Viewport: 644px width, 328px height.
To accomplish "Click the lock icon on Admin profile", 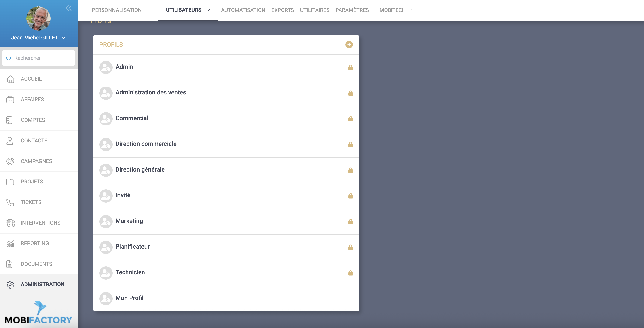I will click(x=351, y=67).
